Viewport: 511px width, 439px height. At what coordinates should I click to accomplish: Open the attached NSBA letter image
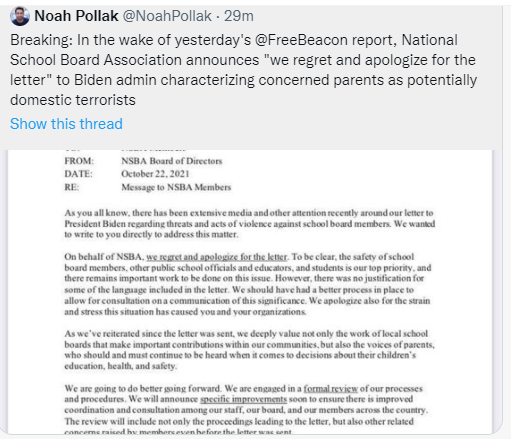250,292
